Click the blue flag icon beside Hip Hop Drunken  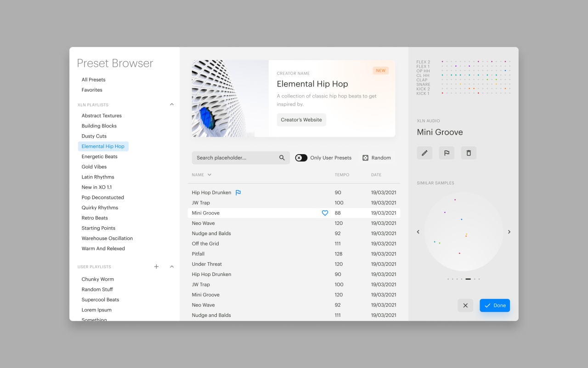tap(238, 193)
